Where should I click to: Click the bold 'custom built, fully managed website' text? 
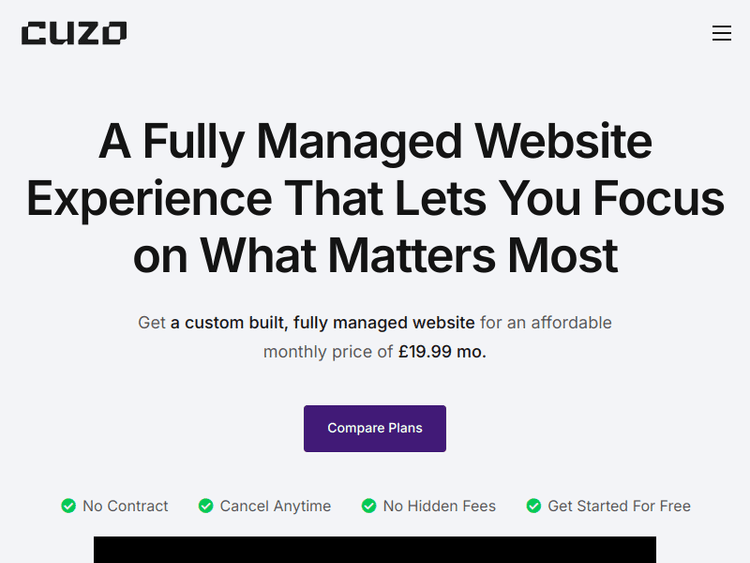(322, 323)
